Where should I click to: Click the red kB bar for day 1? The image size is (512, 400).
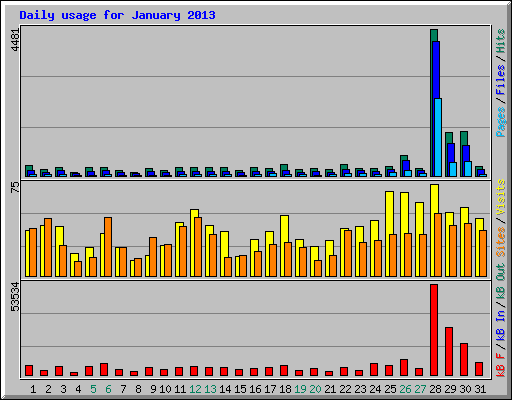point(29,370)
